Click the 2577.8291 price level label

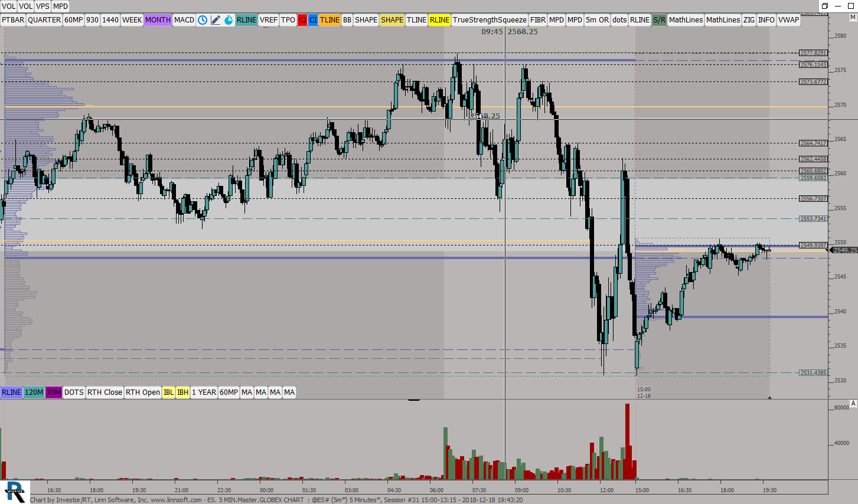click(x=813, y=53)
